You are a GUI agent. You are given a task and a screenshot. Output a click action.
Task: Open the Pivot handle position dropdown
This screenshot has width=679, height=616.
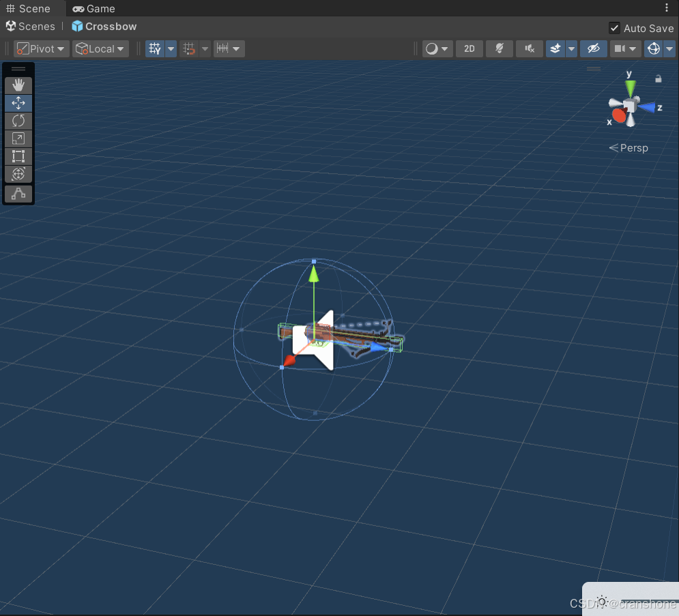pyautogui.click(x=40, y=49)
